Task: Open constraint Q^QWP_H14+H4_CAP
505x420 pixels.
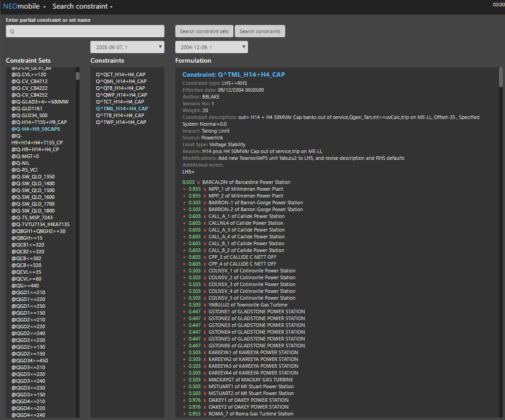Action: pos(121,95)
